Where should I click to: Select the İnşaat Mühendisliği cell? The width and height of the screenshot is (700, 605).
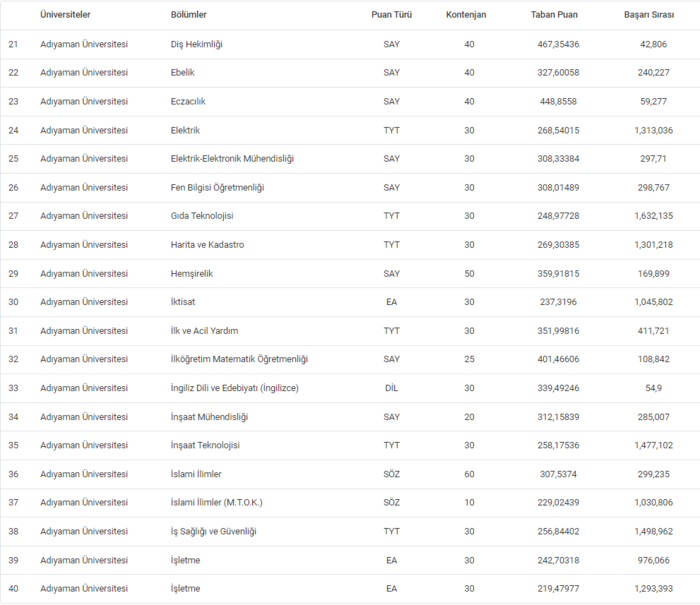click(x=209, y=417)
